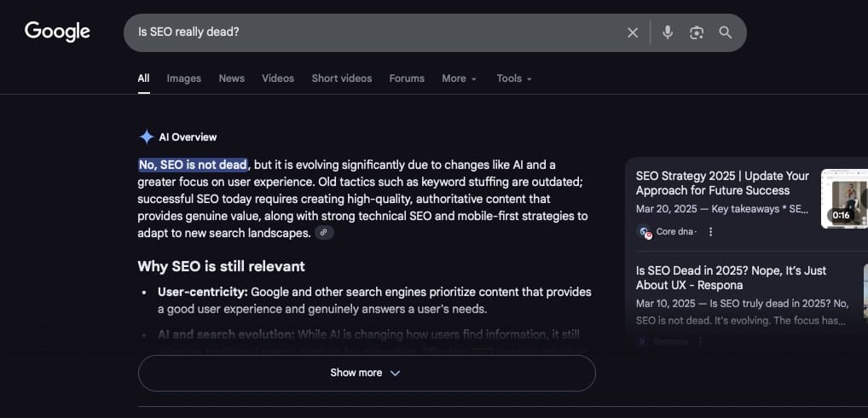The image size is (868, 418).
Task: Clear the search query with X
Action: pos(633,32)
